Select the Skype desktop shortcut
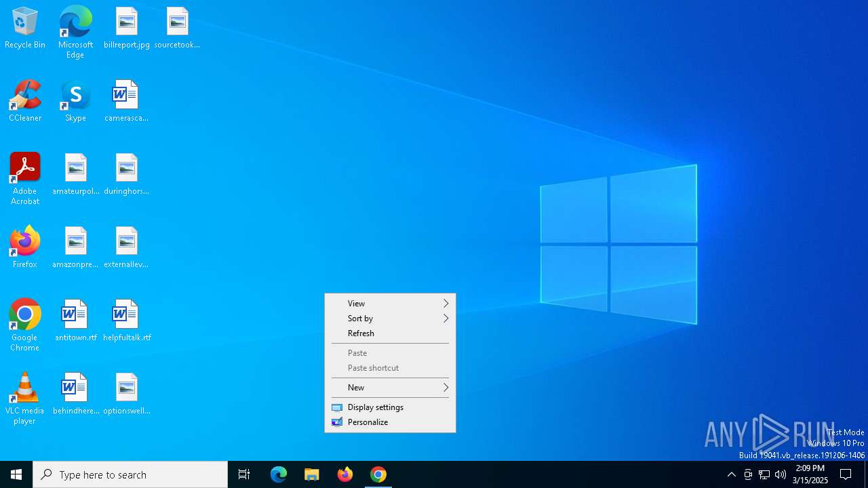 75,102
